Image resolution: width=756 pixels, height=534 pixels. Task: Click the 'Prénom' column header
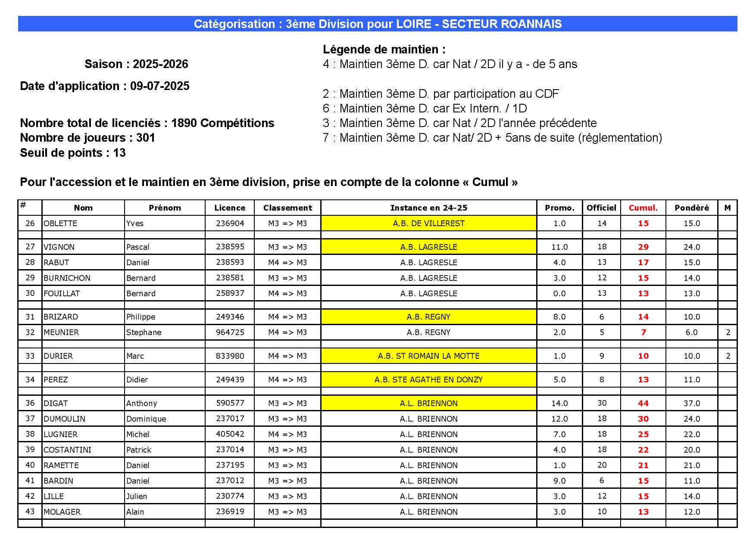(x=165, y=208)
